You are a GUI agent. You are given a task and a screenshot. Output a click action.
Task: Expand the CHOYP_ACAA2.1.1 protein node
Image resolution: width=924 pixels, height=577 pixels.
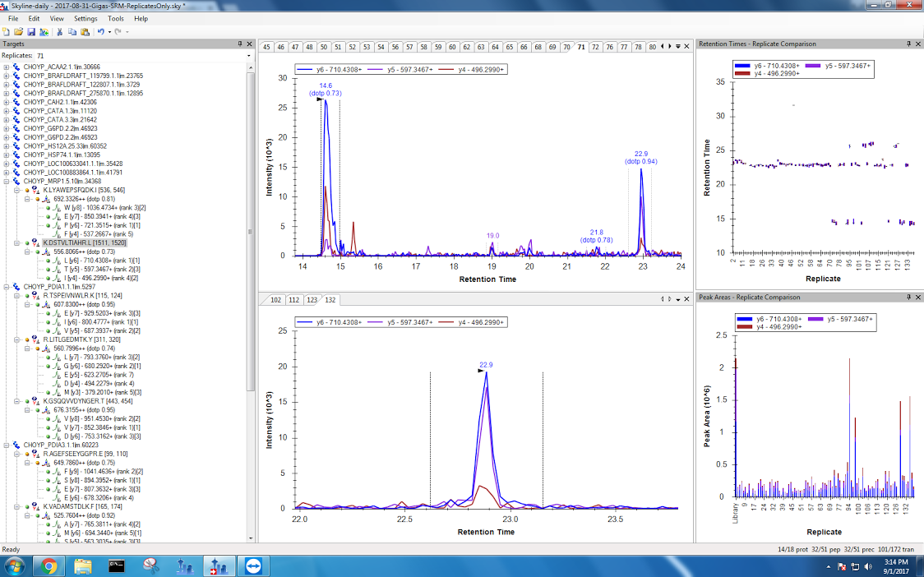coord(7,67)
